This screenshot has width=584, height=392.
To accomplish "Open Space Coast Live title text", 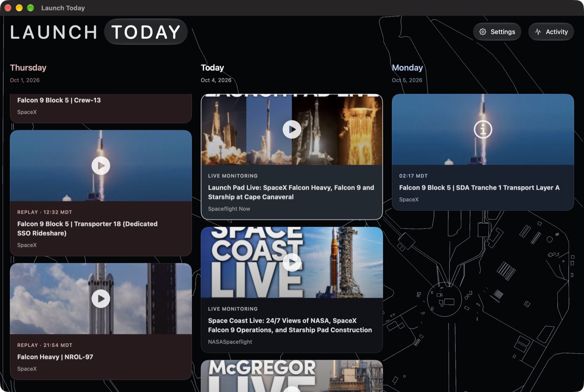I will point(290,325).
